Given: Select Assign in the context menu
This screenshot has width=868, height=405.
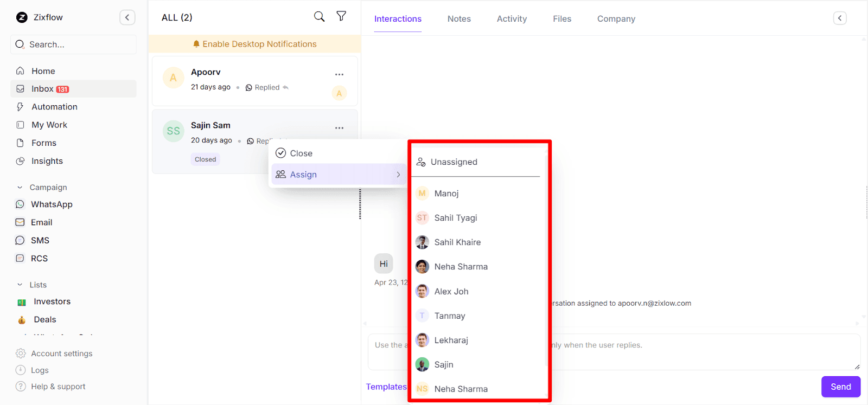Looking at the screenshot, I should 339,175.
